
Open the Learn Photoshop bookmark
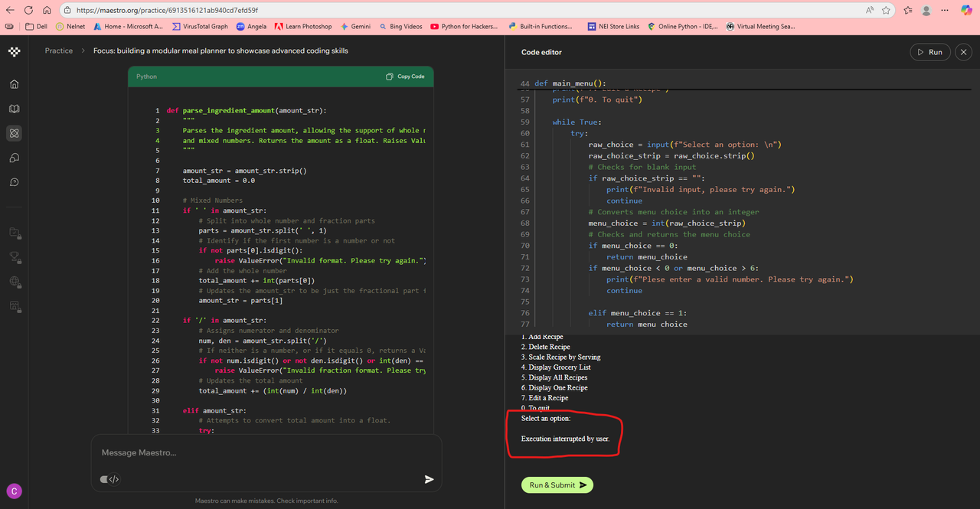pos(303,26)
